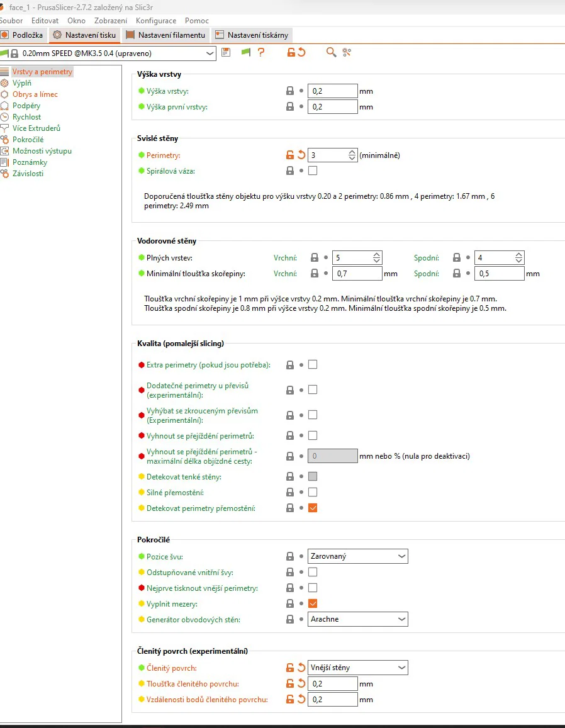Viewport: 565px width, 728px height.
Task: Click the Tloušťka členitého povrchu input field
Action: point(333,684)
